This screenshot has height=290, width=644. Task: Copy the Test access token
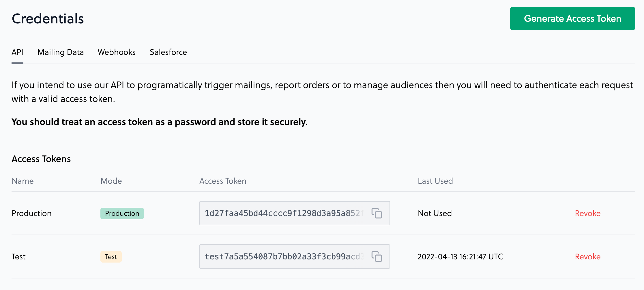click(x=377, y=256)
